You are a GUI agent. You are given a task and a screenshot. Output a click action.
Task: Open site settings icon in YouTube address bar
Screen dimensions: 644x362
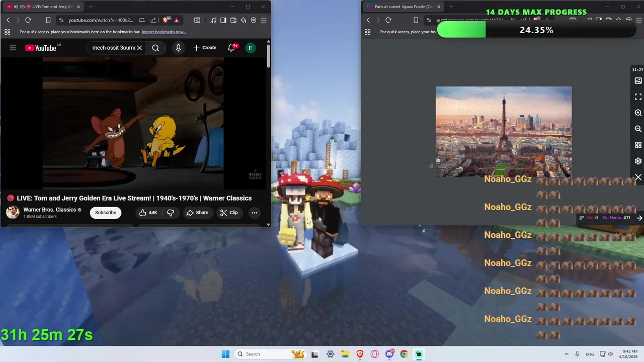tap(61, 20)
